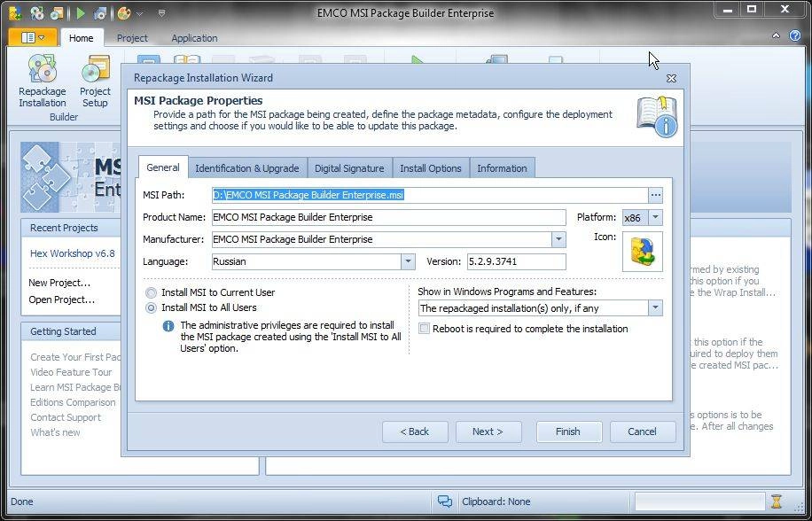Click the Create Your First Package link
Screen dimensions: 812x521
click(75, 357)
